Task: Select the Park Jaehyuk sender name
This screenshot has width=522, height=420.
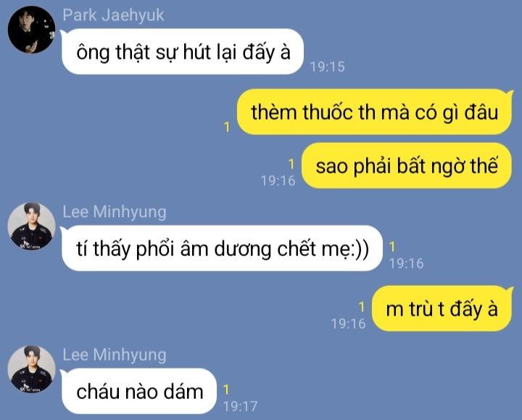Action: pyautogui.click(x=113, y=15)
